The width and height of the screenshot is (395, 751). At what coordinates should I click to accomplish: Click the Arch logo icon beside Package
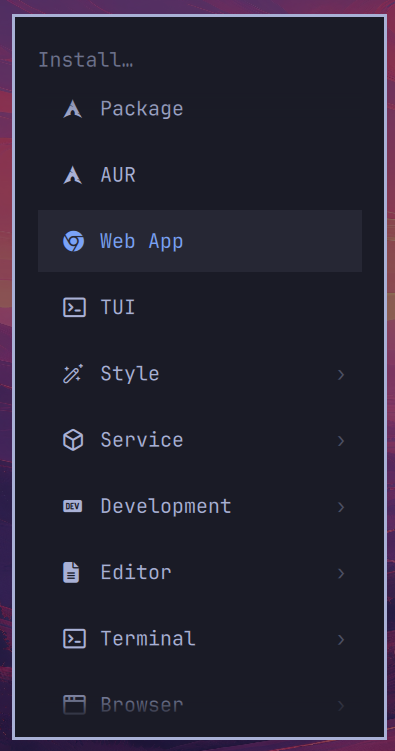pyautogui.click(x=72, y=109)
